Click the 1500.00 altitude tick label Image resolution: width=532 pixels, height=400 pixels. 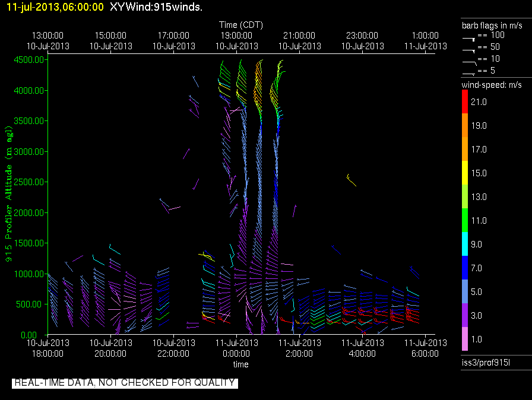click(x=29, y=243)
